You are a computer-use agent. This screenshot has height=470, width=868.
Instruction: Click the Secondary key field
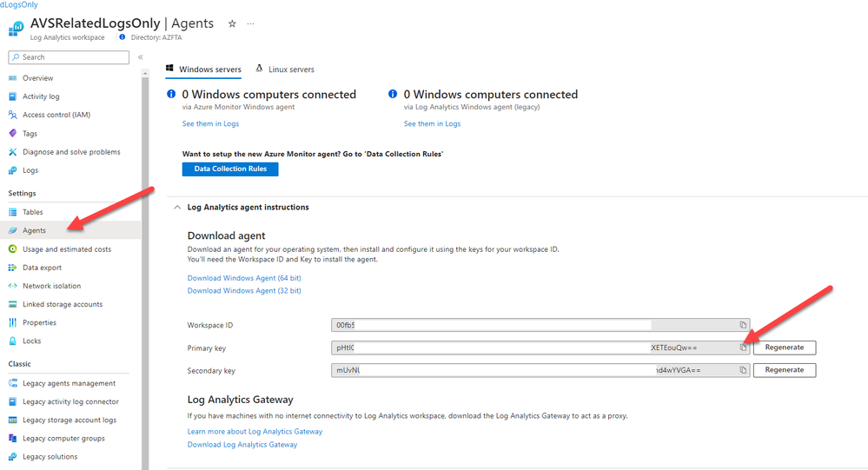click(540, 370)
